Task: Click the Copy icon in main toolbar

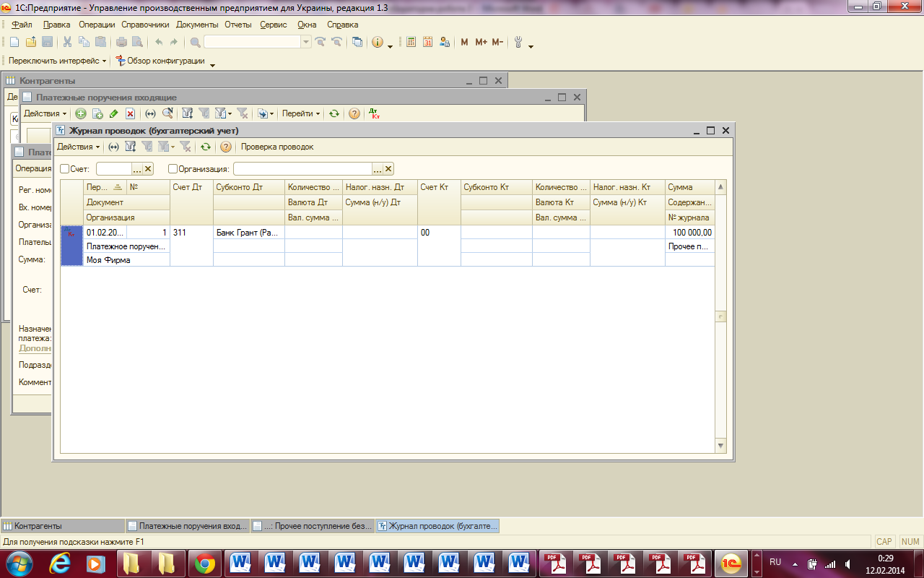Action: (x=84, y=43)
